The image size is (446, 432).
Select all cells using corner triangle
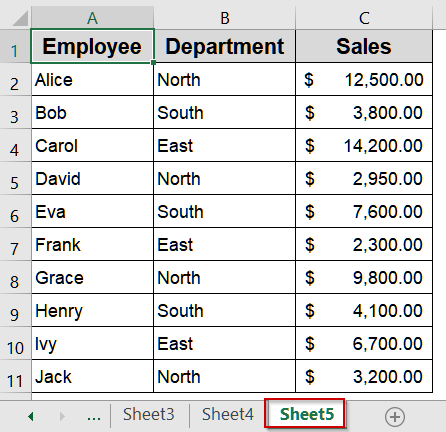coord(20,18)
